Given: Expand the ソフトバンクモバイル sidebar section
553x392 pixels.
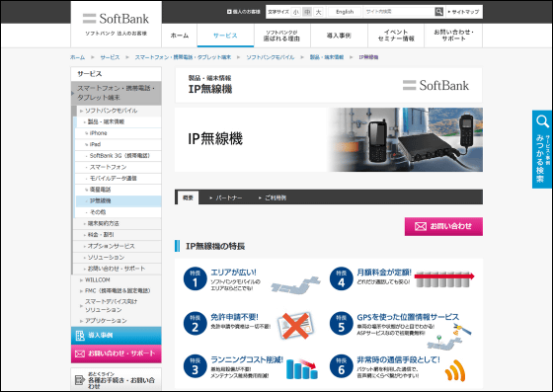Looking at the screenshot, I should [x=117, y=111].
